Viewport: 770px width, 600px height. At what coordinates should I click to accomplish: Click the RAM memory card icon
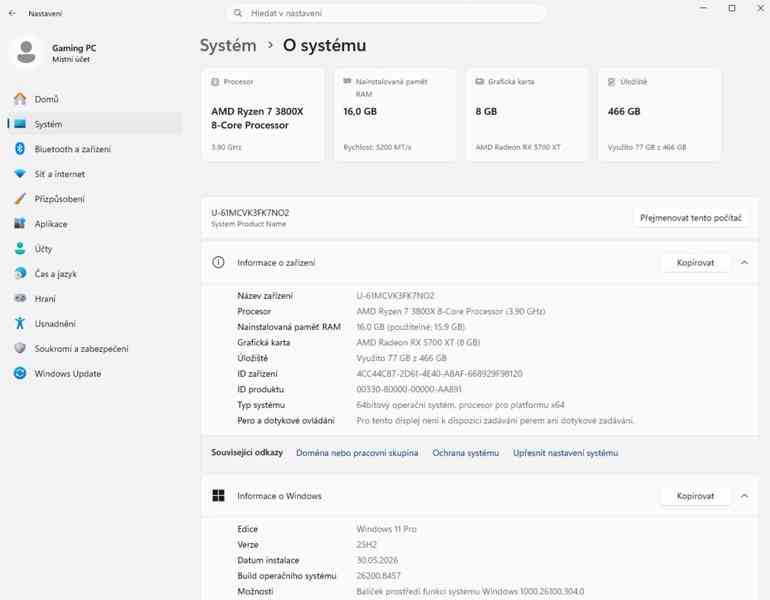pyautogui.click(x=347, y=81)
